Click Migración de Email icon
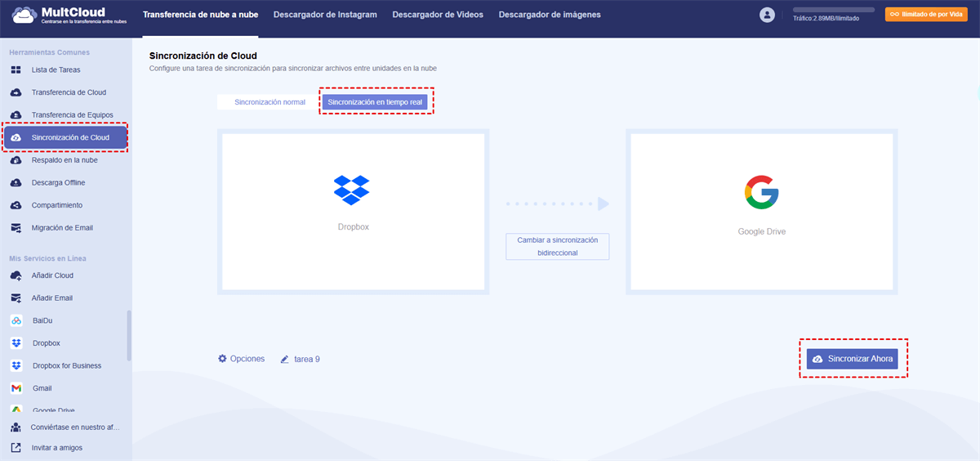The width and height of the screenshot is (980, 461). click(16, 228)
